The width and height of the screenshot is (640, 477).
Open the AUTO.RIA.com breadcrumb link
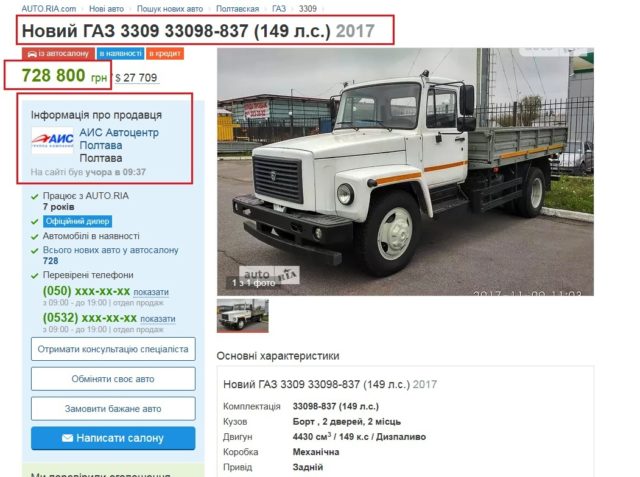pyautogui.click(x=49, y=9)
